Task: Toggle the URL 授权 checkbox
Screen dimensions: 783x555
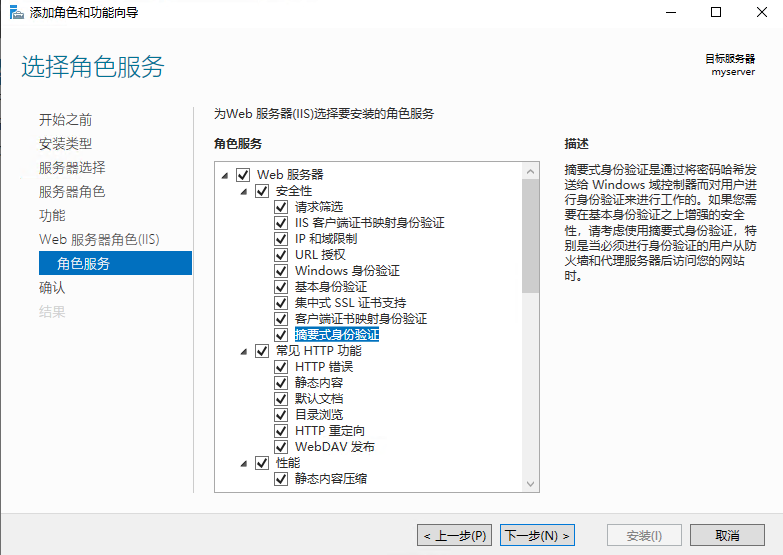Action: click(x=282, y=255)
